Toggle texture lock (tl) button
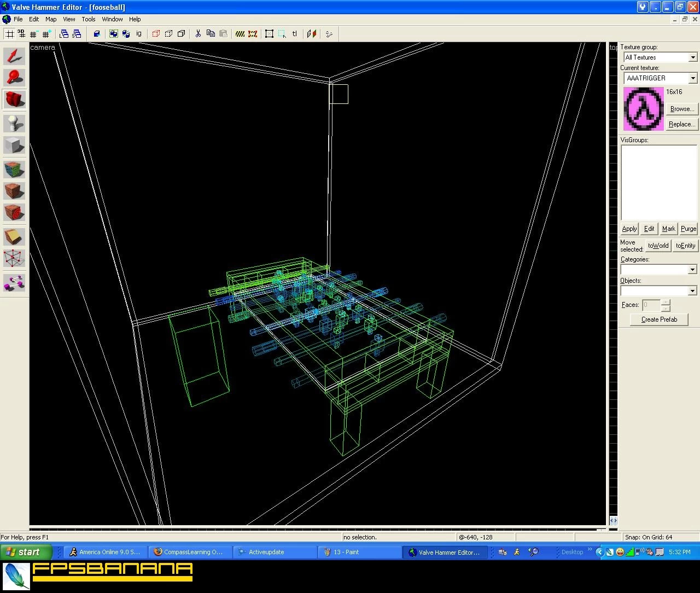Screen dimensions: 700x593 click(x=295, y=34)
